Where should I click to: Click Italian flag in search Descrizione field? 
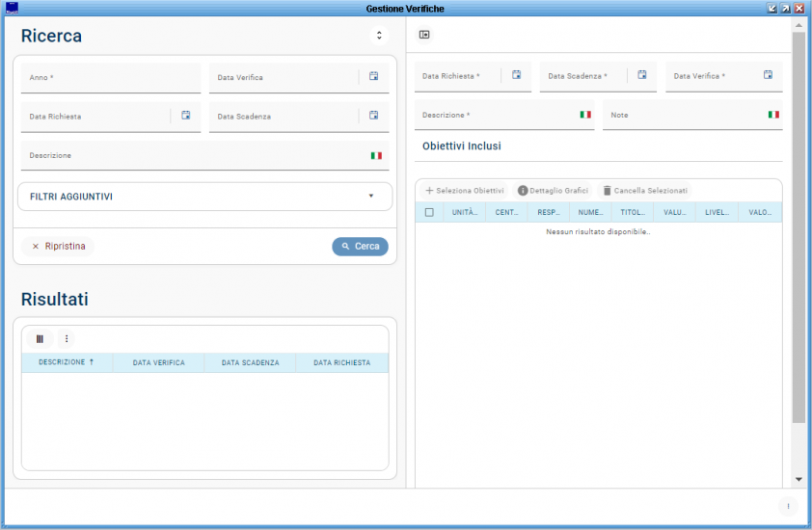point(376,155)
